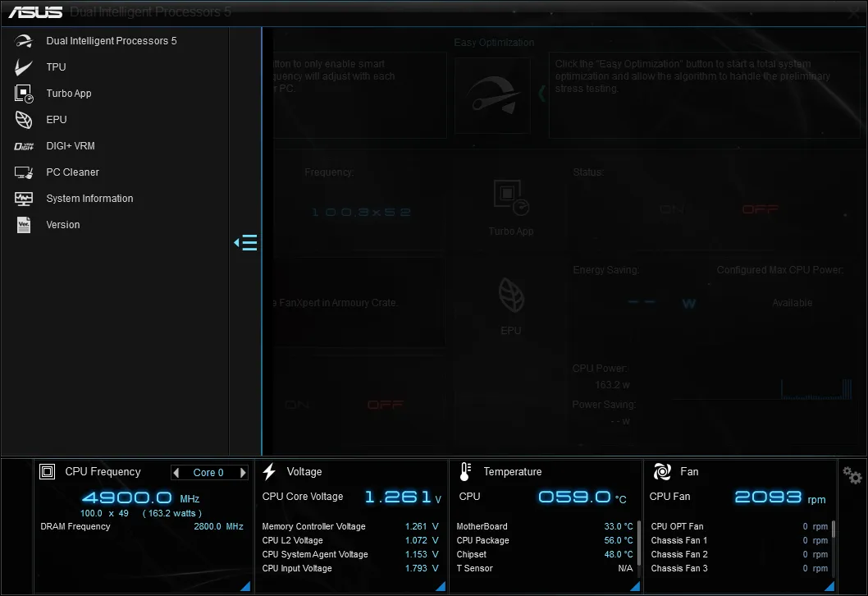
Task: Open the DIGI+ VRM icon
Action: tap(24, 146)
